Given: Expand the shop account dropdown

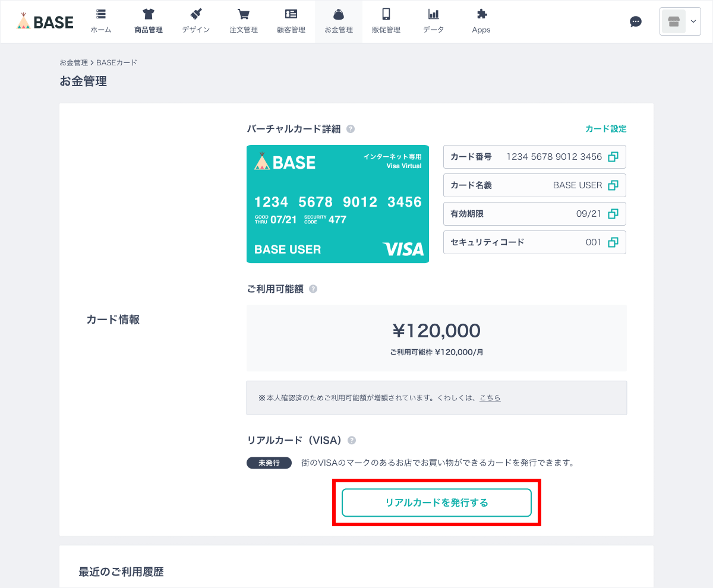Looking at the screenshot, I should coord(680,21).
